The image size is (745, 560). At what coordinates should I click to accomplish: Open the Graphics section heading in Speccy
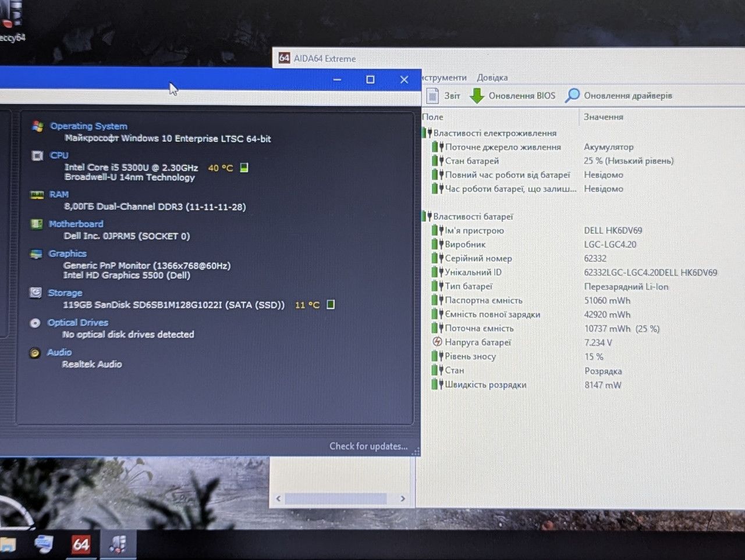(x=68, y=254)
